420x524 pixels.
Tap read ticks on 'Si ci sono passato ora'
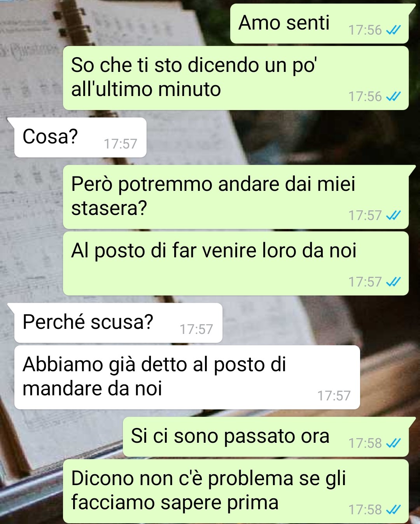[393, 443]
